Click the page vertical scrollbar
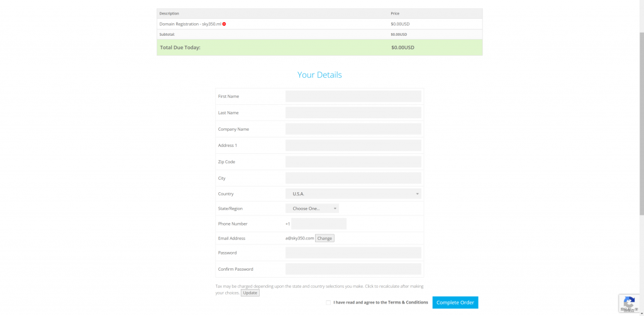This screenshot has width=644, height=316. 641,126
